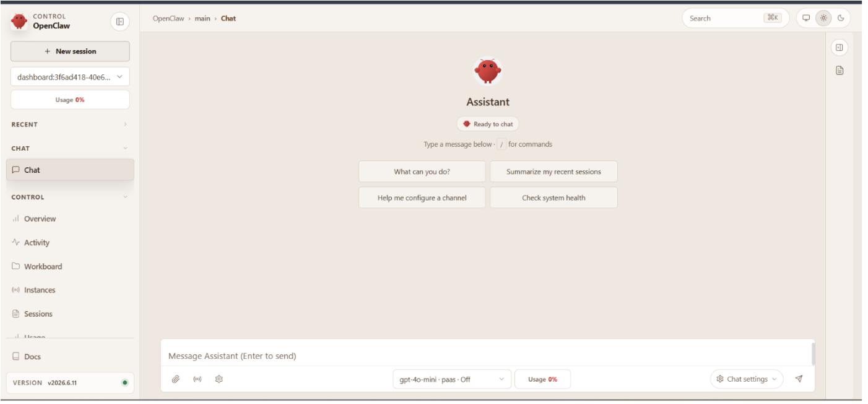
Task: Click the Chat speech bubble icon
Action: [x=16, y=170]
